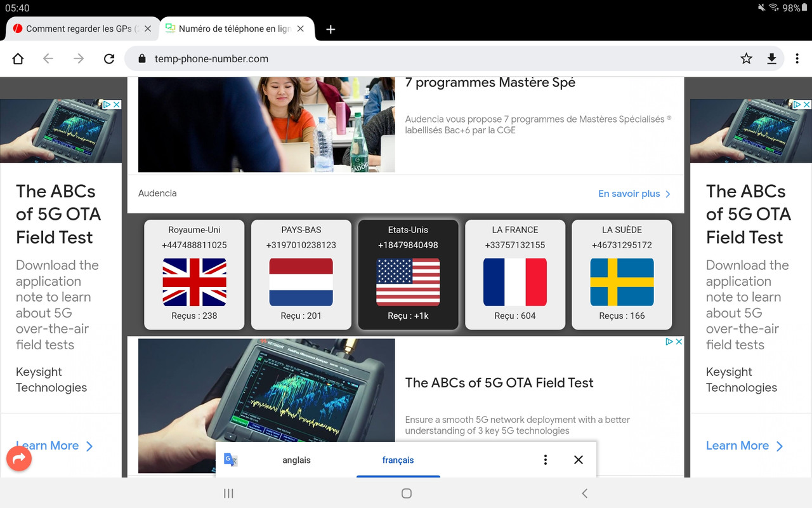Tap the Android back button
Screen dimensions: 812x508
coord(584,493)
